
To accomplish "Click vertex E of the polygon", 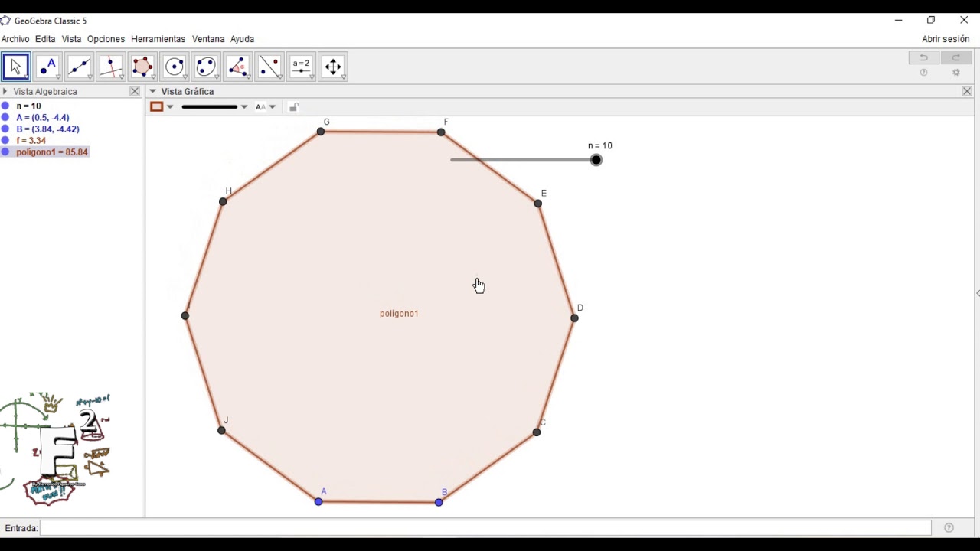I will [538, 204].
